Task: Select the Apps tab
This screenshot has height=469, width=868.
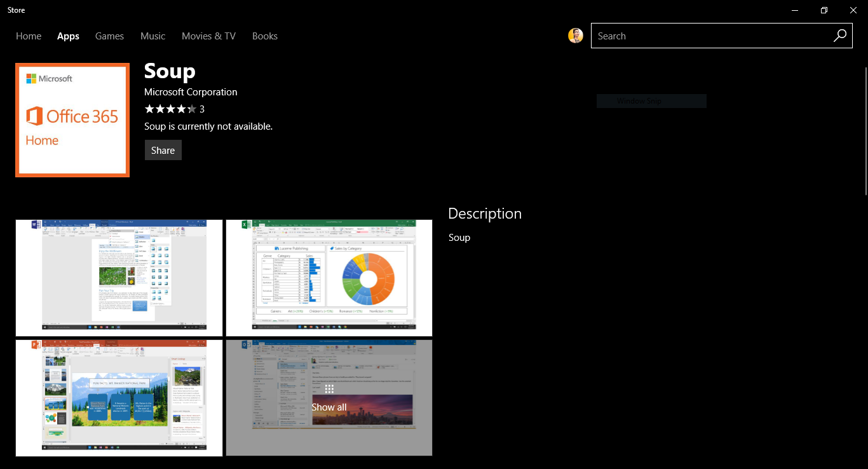Action: pos(68,36)
